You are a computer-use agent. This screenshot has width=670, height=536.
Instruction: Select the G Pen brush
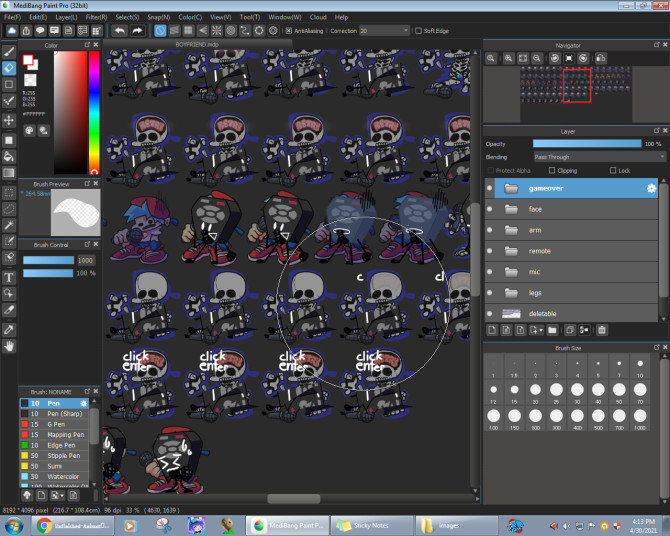click(x=54, y=423)
